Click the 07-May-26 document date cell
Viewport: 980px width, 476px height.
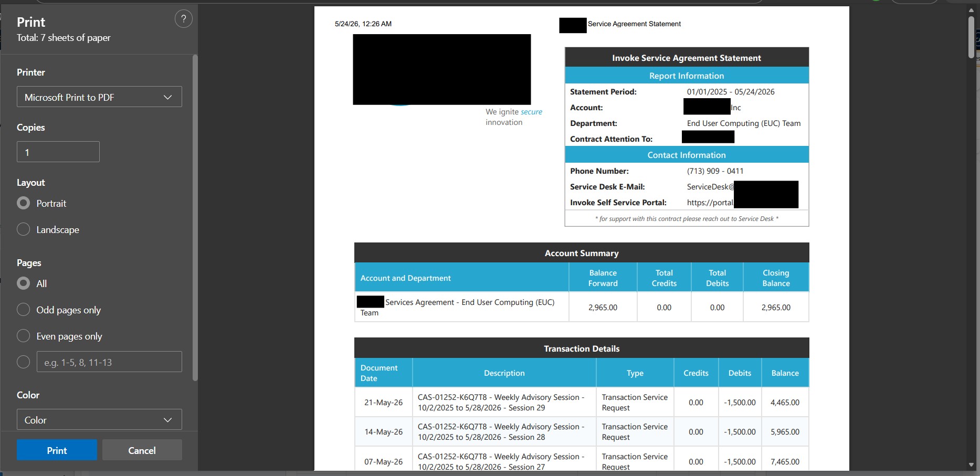(x=383, y=462)
